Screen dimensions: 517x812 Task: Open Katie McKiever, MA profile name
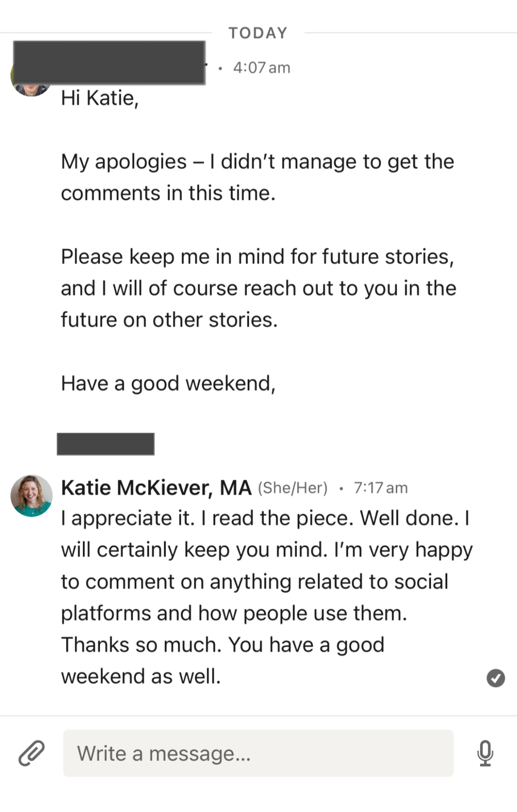click(x=156, y=487)
